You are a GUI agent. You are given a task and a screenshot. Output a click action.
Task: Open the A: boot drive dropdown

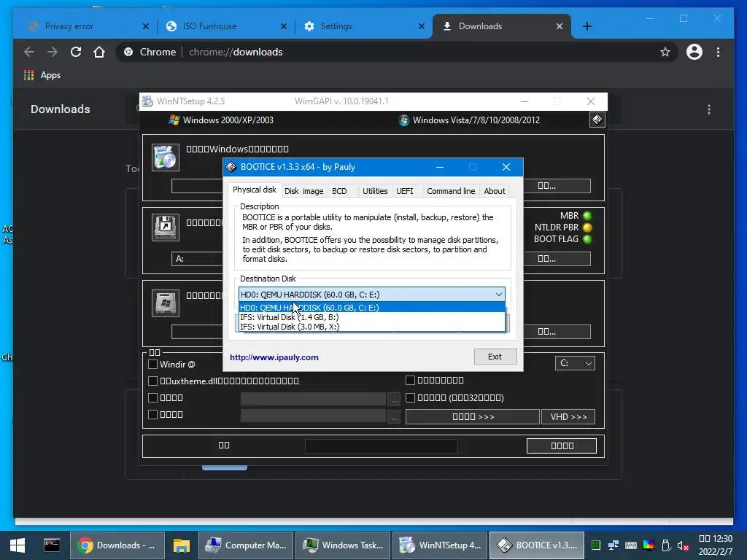click(x=197, y=259)
